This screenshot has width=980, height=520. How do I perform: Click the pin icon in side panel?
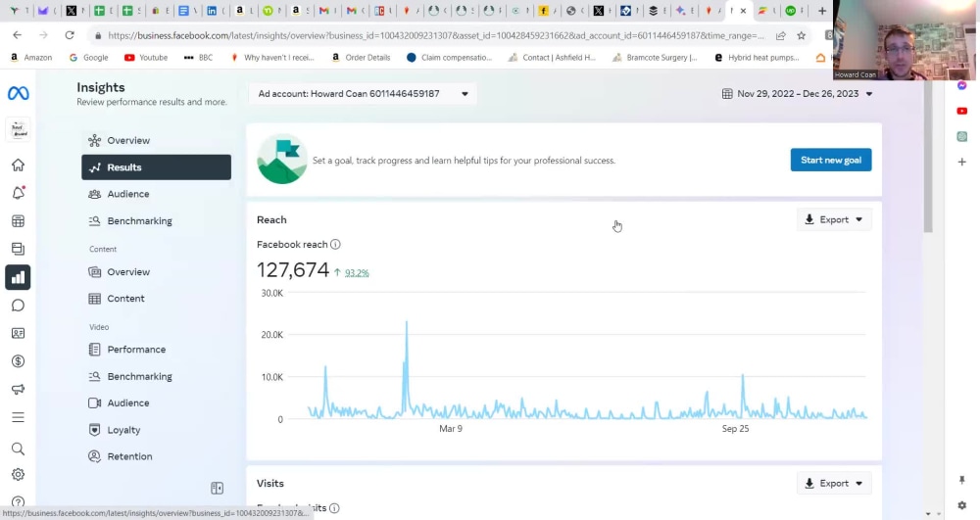click(962, 480)
